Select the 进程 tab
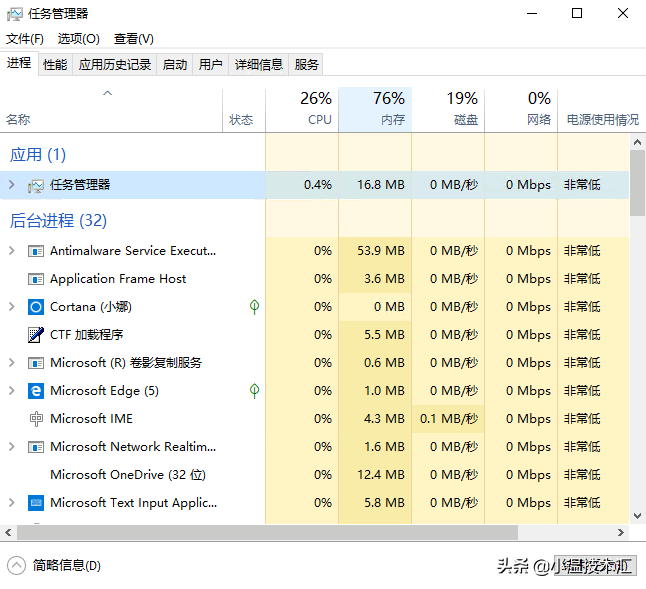This screenshot has width=646, height=589. click(x=19, y=63)
